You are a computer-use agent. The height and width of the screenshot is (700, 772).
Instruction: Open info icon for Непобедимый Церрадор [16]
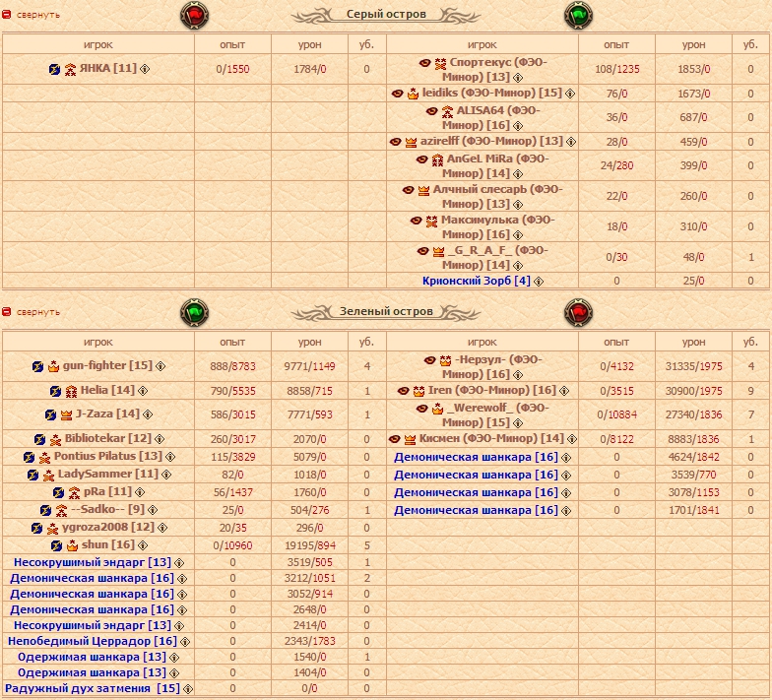185,642
